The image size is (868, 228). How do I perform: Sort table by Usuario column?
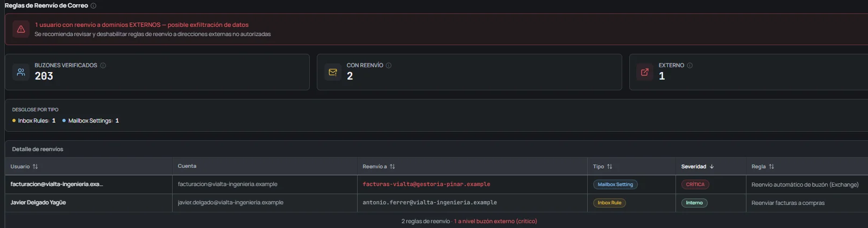point(24,167)
